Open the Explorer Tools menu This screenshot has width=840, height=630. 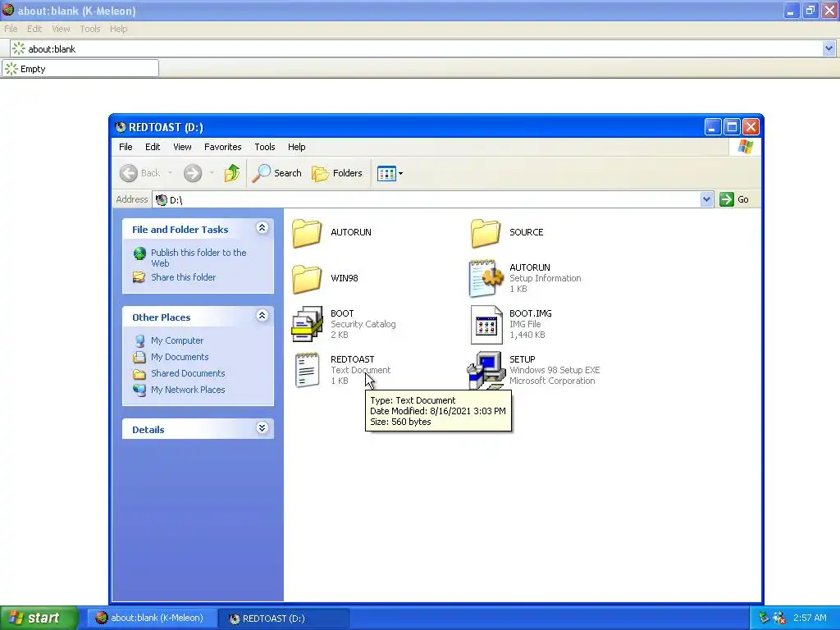pyautogui.click(x=265, y=147)
